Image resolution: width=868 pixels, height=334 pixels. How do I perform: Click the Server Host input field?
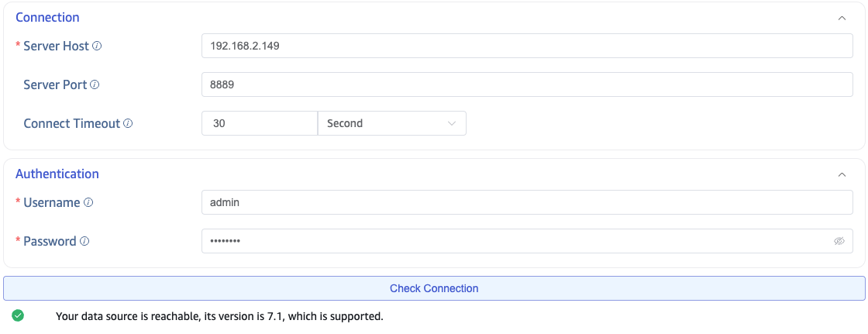point(527,46)
